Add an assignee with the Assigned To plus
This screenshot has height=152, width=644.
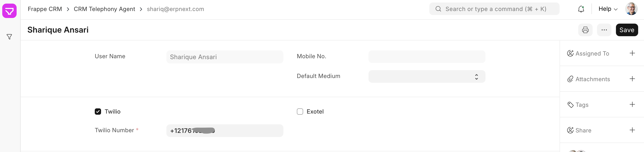point(633,53)
